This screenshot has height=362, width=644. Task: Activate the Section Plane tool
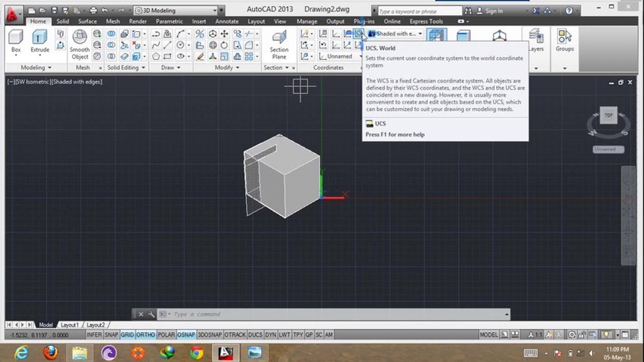click(279, 44)
